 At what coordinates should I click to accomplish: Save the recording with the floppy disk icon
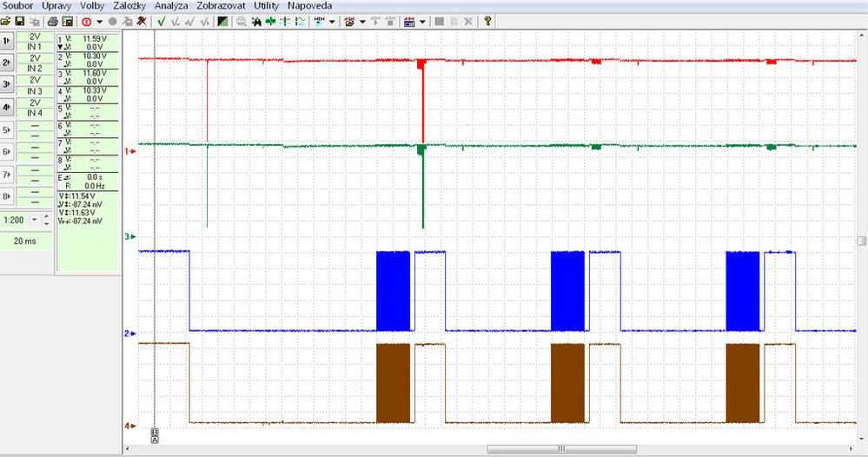[20, 22]
